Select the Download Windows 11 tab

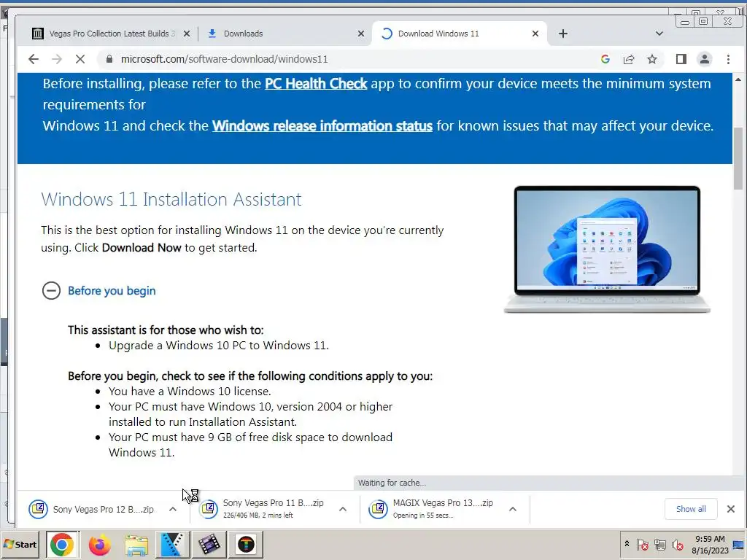(460, 34)
